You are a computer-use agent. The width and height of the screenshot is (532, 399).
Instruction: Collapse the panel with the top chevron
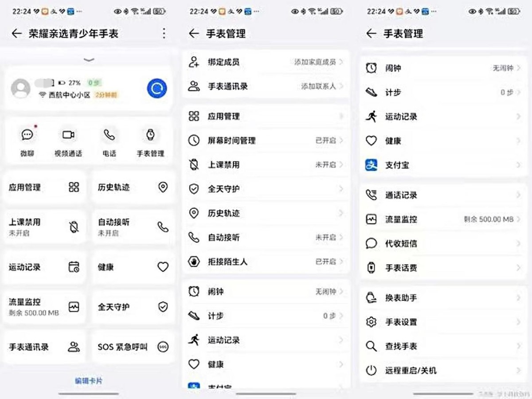(x=89, y=60)
